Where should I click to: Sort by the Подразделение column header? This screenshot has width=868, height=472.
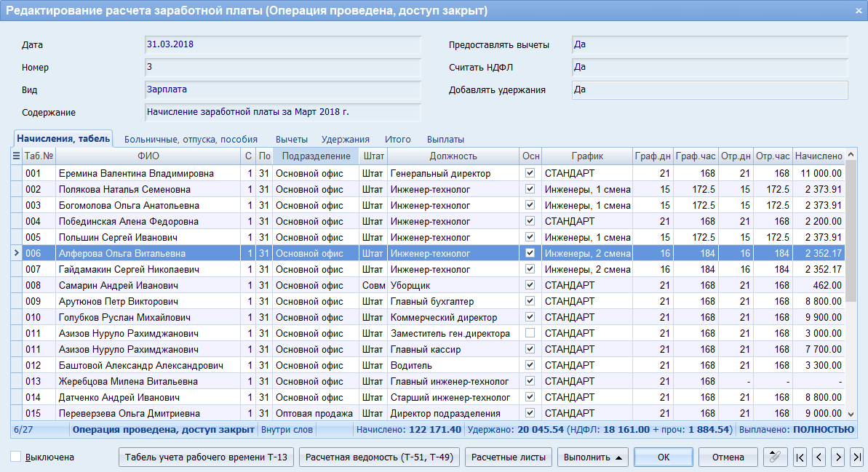point(316,156)
